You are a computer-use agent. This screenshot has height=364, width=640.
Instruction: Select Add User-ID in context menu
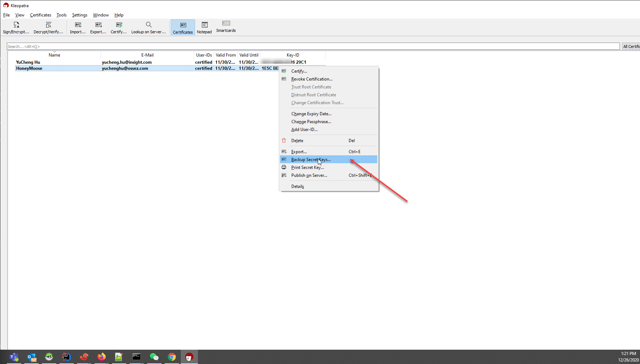pos(328,130)
